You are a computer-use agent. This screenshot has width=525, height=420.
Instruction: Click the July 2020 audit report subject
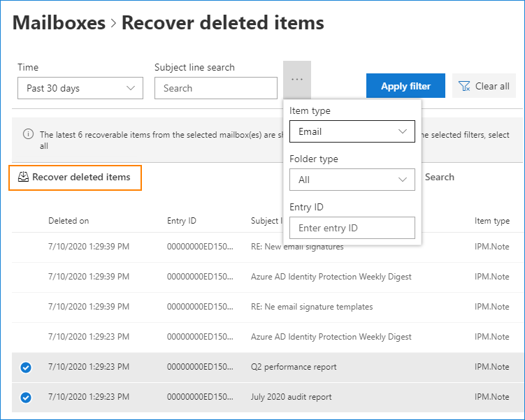(292, 397)
